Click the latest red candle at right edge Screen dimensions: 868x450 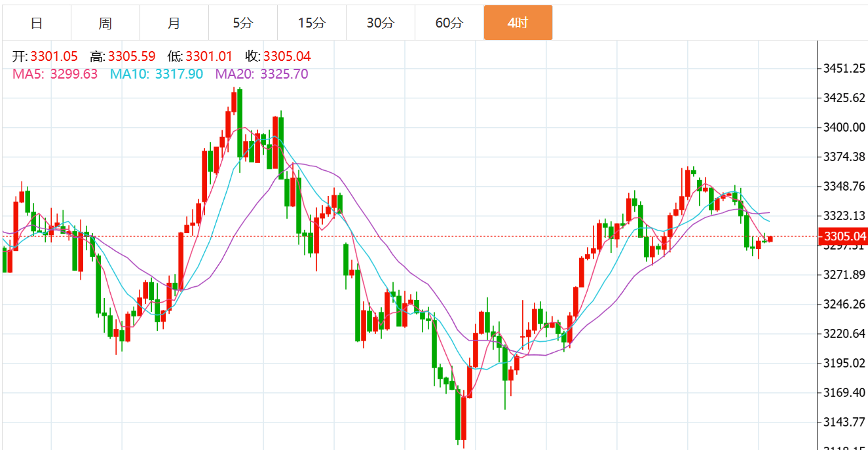coord(770,239)
